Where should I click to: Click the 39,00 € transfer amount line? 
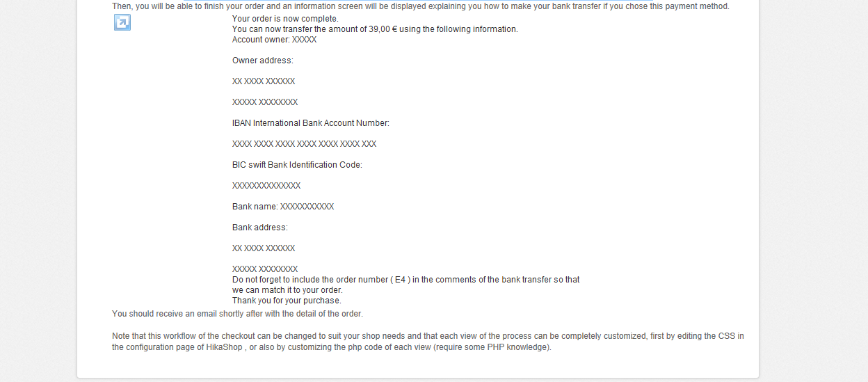(x=375, y=29)
